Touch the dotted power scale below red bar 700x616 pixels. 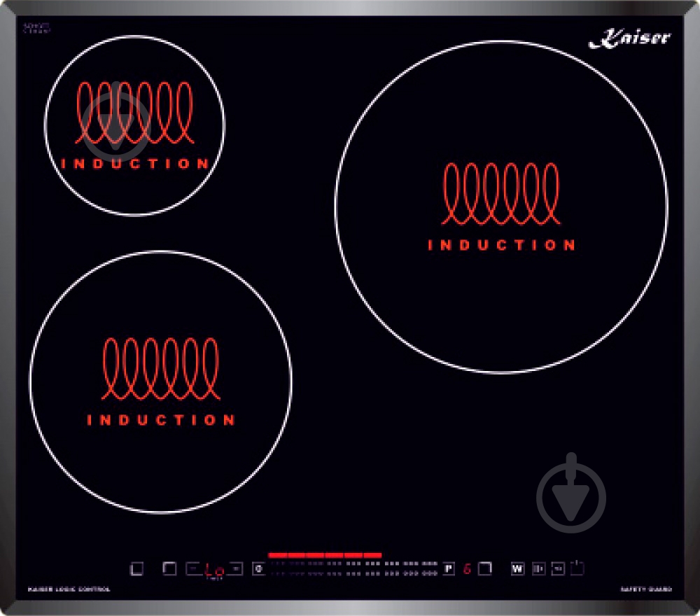[354, 568]
